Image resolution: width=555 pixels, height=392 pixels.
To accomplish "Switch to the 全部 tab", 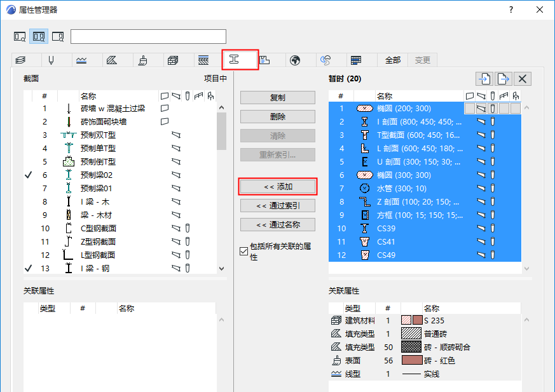I will (x=392, y=60).
